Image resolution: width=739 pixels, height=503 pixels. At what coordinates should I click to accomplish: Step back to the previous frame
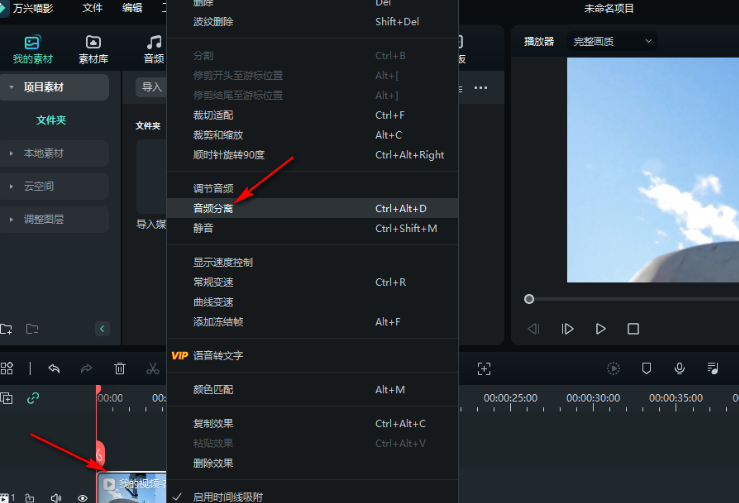[x=533, y=329]
